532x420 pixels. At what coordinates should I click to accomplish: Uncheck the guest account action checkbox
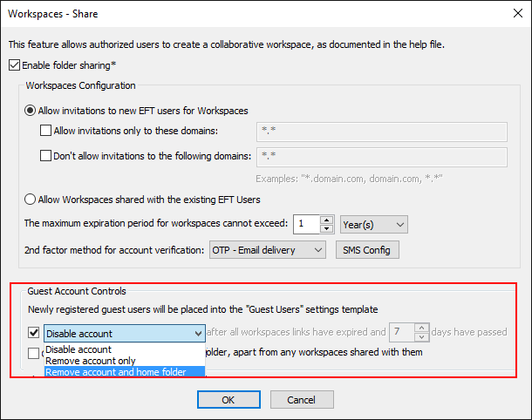tap(33, 332)
